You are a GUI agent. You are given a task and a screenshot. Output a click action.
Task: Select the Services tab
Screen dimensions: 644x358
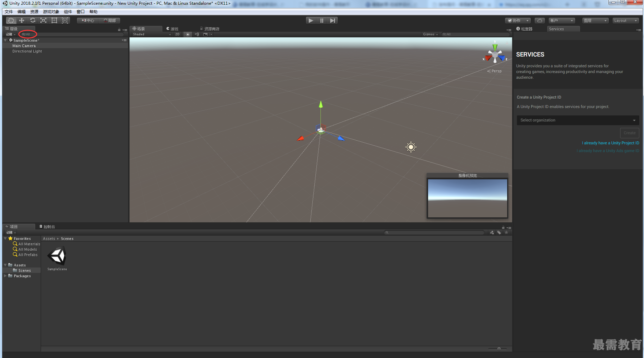[563, 29]
